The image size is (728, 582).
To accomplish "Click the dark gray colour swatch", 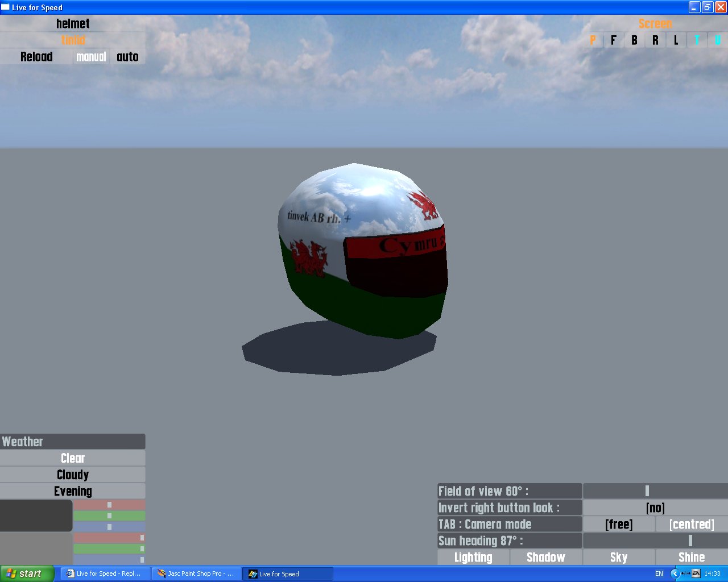I will click(36, 516).
